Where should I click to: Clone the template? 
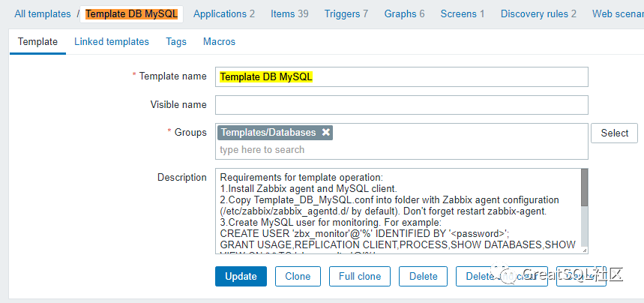click(x=298, y=276)
